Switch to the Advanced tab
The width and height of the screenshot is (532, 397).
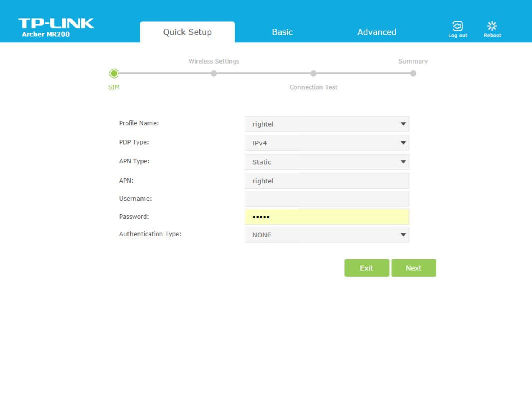(x=377, y=32)
